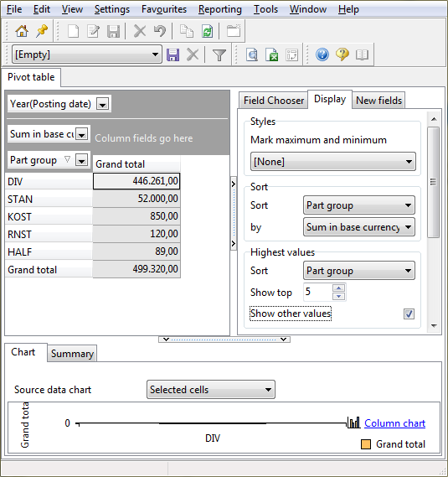Save the pivot layout with the blue floppy icon

[x=173, y=55]
